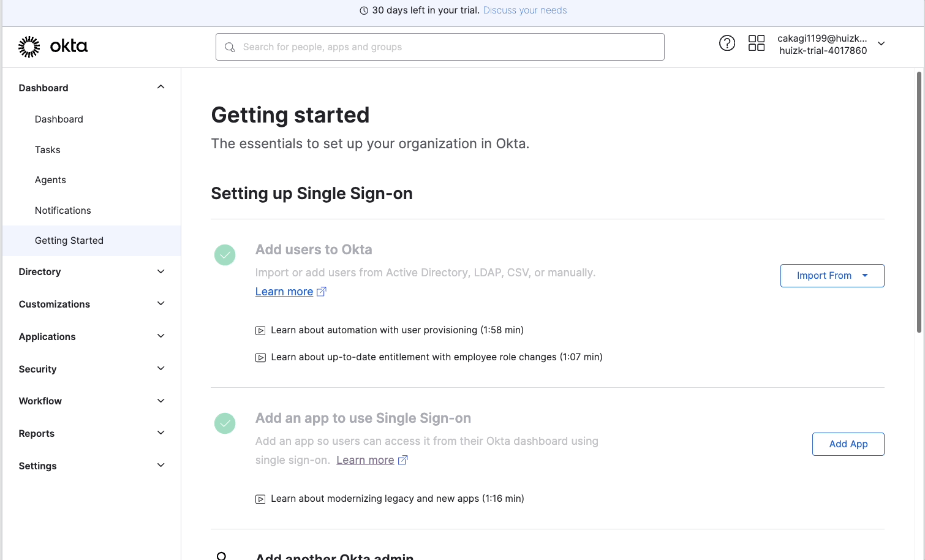This screenshot has width=925, height=560.
Task: Click inside the search input field
Action: click(440, 47)
